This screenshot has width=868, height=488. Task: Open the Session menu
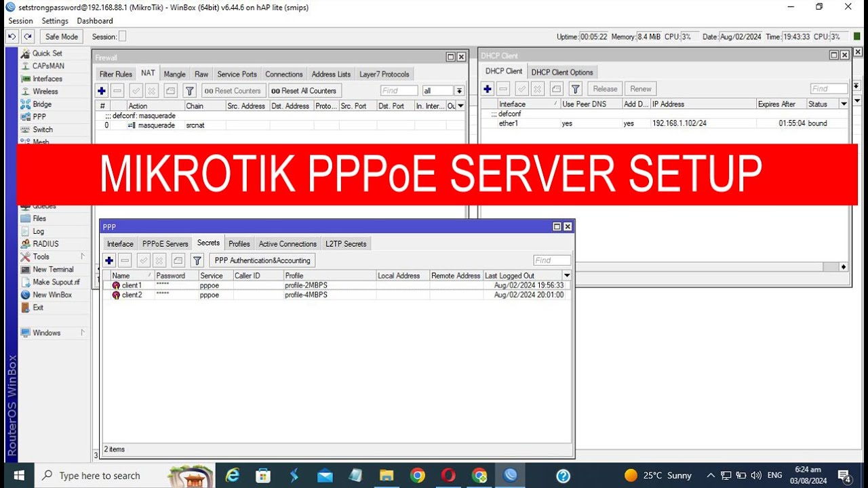pos(20,21)
